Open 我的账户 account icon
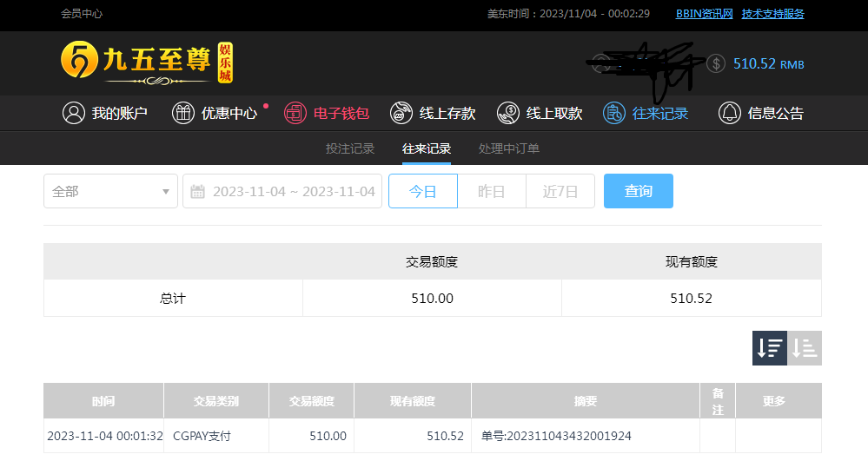Viewport: 868px width, 461px height. [x=74, y=113]
